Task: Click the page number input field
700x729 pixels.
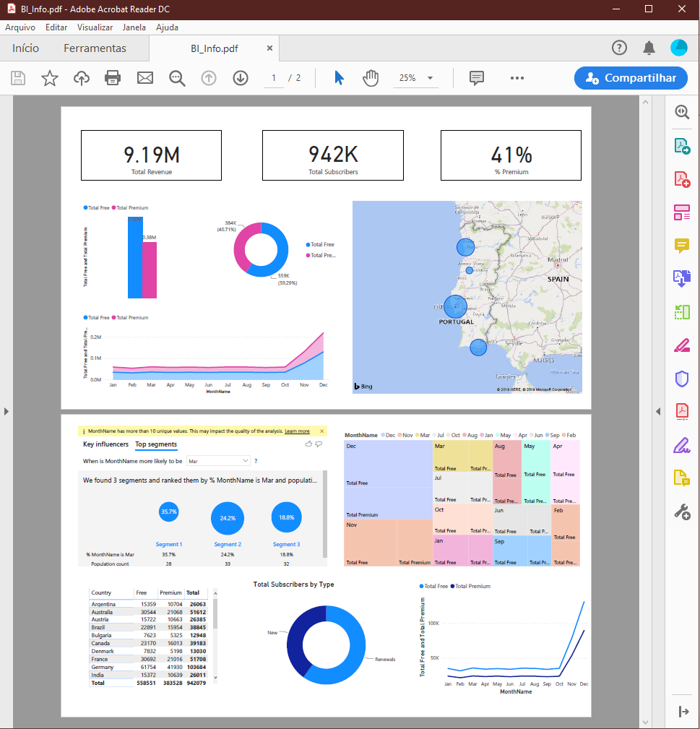Action: click(x=274, y=78)
